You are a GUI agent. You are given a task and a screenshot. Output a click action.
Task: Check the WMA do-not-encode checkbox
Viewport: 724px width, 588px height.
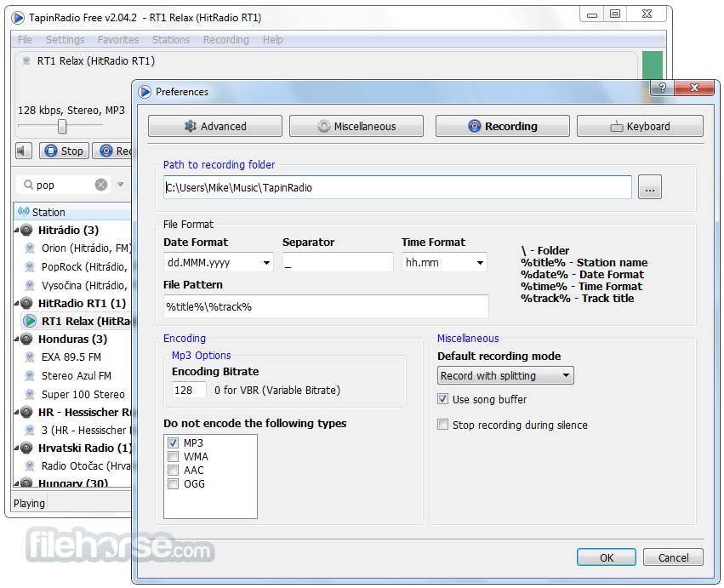pyautogui.click(x=174, y=456)
